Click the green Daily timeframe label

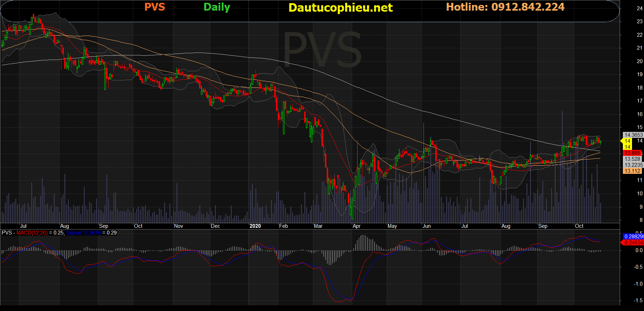click(216, 7)
